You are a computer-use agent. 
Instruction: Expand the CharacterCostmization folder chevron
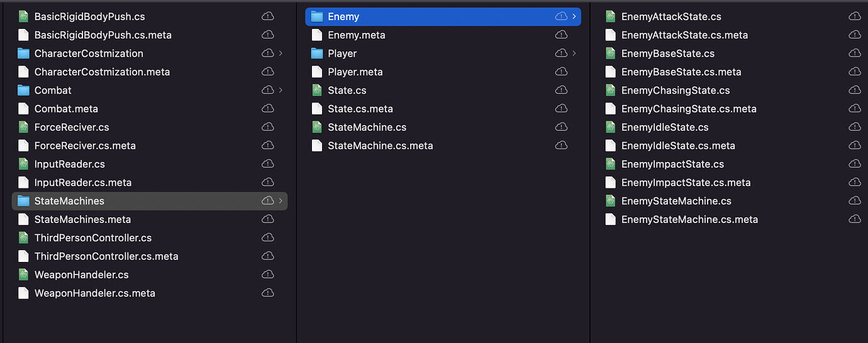click(281, 53)
